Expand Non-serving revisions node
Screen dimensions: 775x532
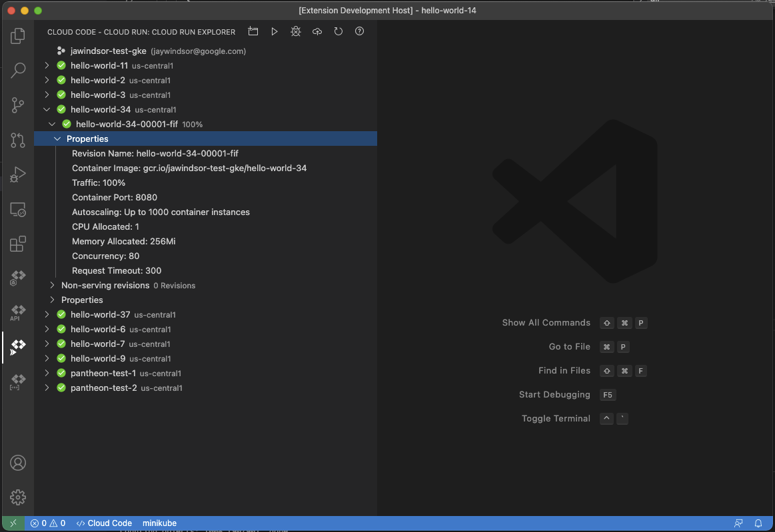pos(52,286)
